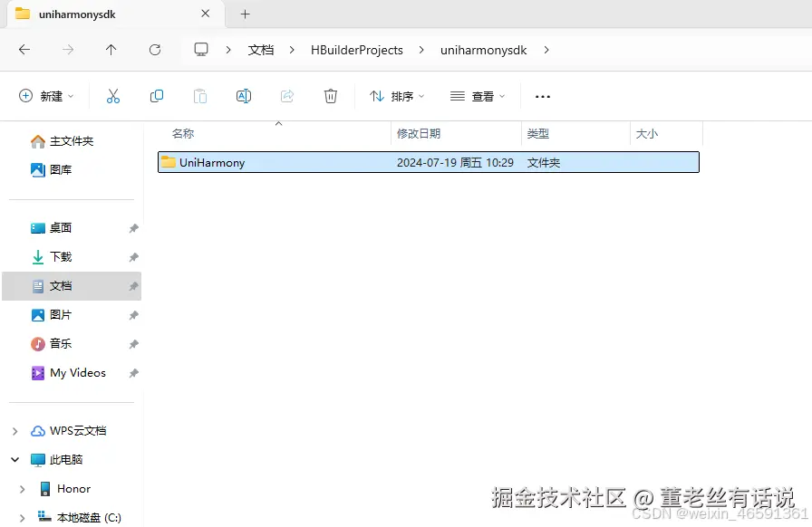The height and width of the screenshot is (527, 812).
Task: Open the more options ellipsis menu
Action: click(x=542, y=96)
